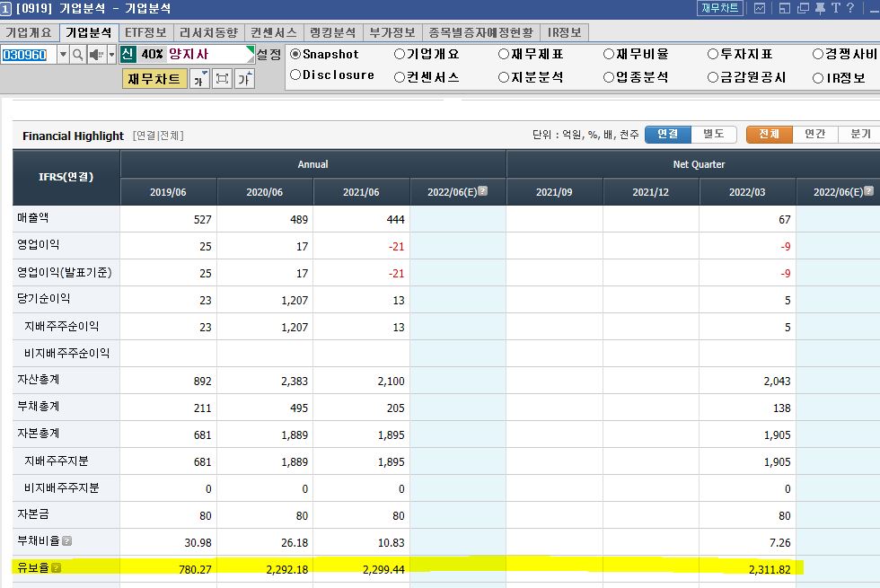Click the title bar 재무차트 button
Image resolution: width=880 pixels, height=588 pixels.
(x=720, y=8)
